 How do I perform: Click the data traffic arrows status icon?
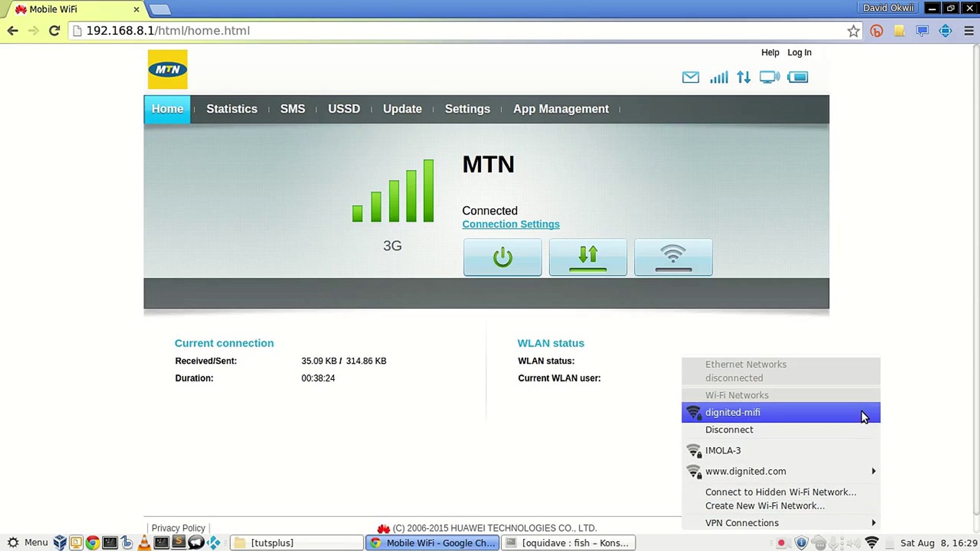744,77
